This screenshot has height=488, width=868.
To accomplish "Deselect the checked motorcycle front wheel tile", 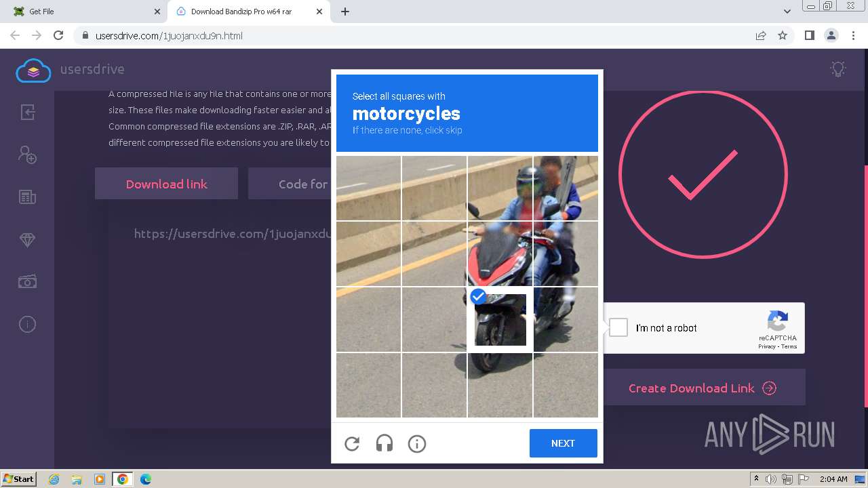I will [500, 319].
